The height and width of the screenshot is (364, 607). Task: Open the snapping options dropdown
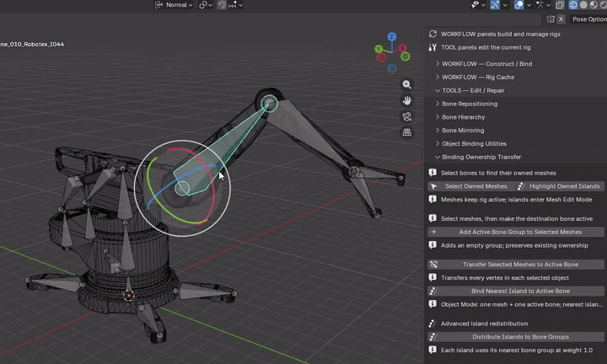[235, 5]
